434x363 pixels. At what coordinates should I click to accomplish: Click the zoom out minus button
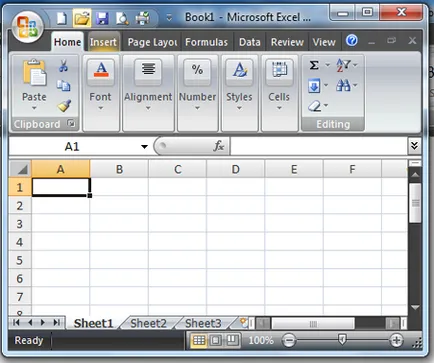point(289,340)
